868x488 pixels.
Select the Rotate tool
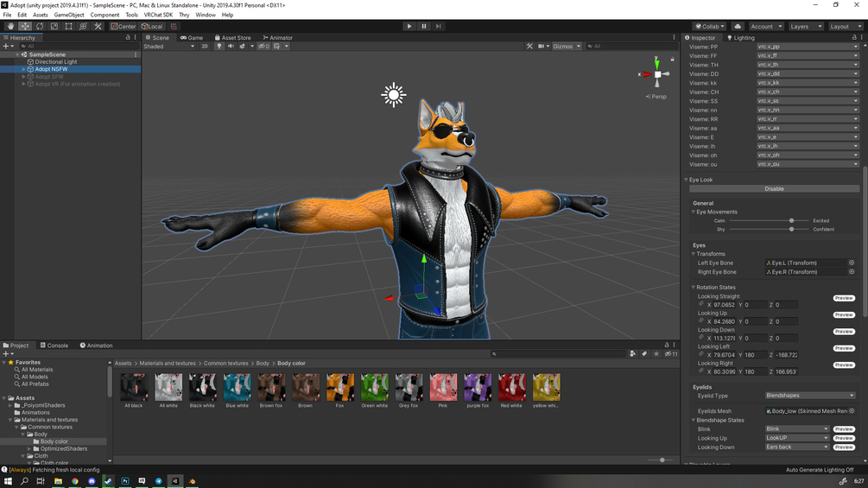tap(40, 26)
